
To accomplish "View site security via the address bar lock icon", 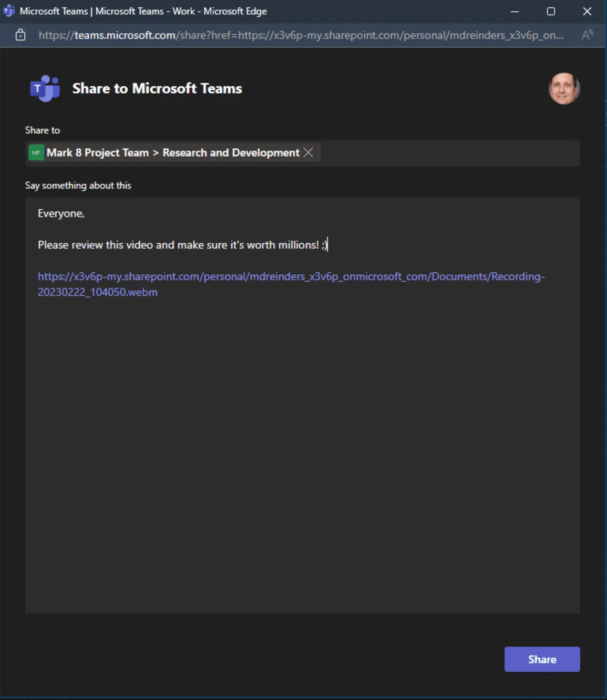I will (x=20, y=35).
